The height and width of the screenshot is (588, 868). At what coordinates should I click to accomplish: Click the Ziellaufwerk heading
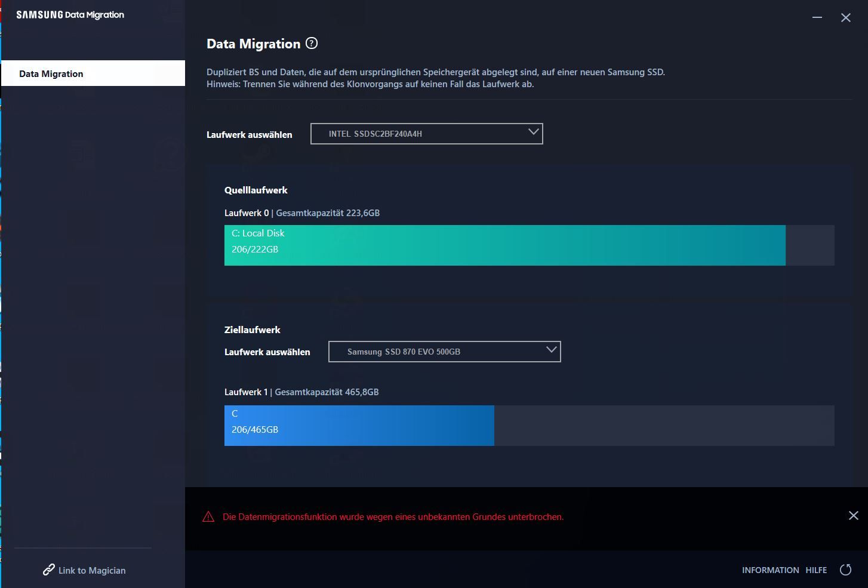253,330
